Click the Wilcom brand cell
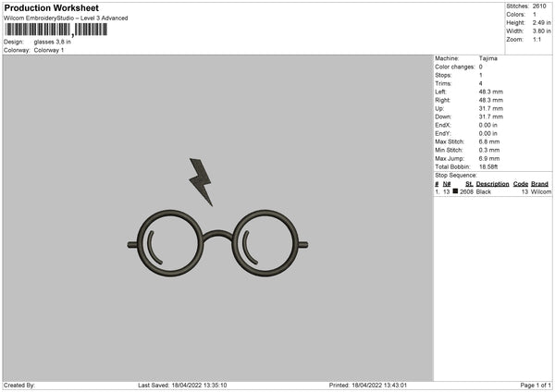555x392 pixels. click(541, 191)
